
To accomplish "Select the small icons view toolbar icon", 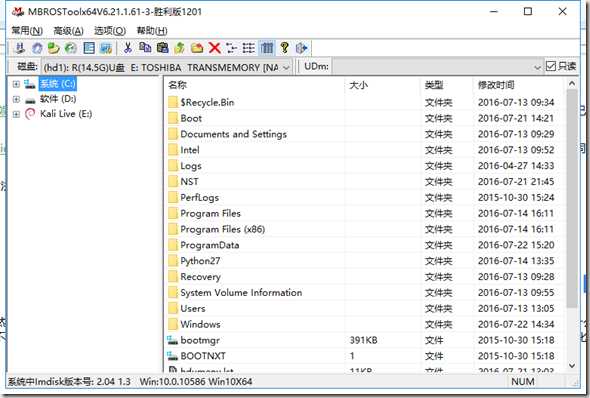I will 232,48.
